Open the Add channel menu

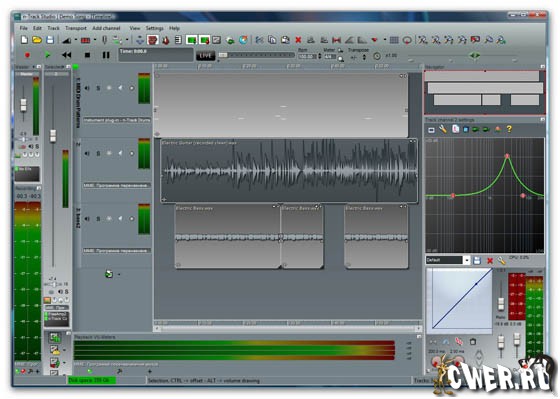[x=106, y=28]
